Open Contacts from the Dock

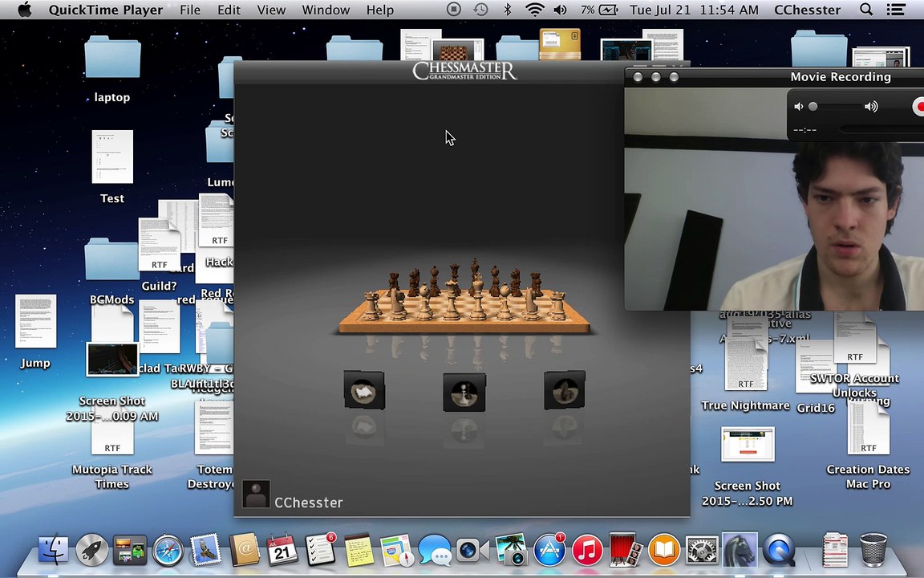[244, 550]
